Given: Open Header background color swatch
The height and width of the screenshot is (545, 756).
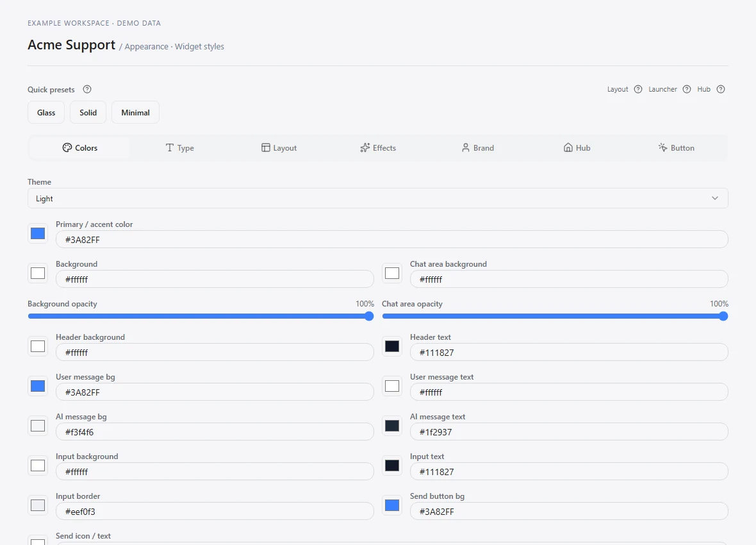Looking at the screenshot, I should [38, 346].
